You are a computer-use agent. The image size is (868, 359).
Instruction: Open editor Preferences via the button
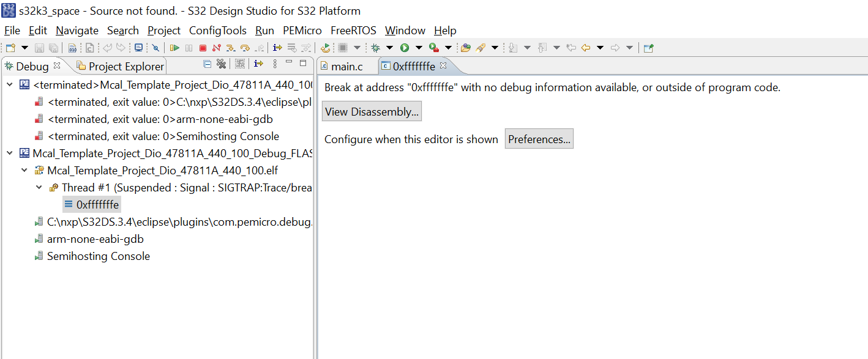click(539, 139)
